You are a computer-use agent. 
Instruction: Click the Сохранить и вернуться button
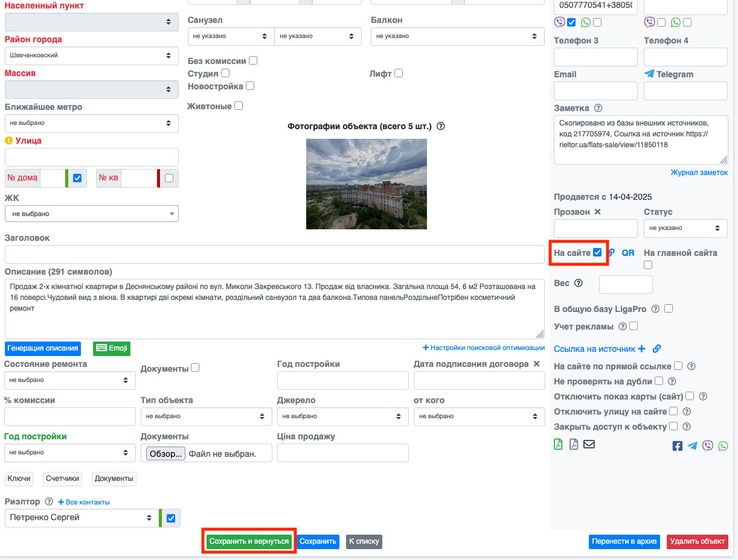pyautogui.click(x=249, y=541)
